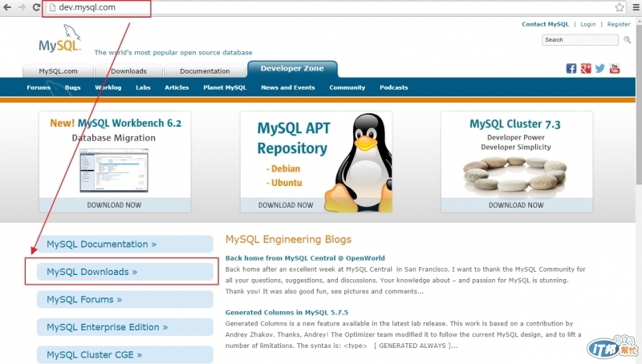Open blog Back home from MySQL Central
The height and width of the screenshot is (364, 642).
click(305, 258)
